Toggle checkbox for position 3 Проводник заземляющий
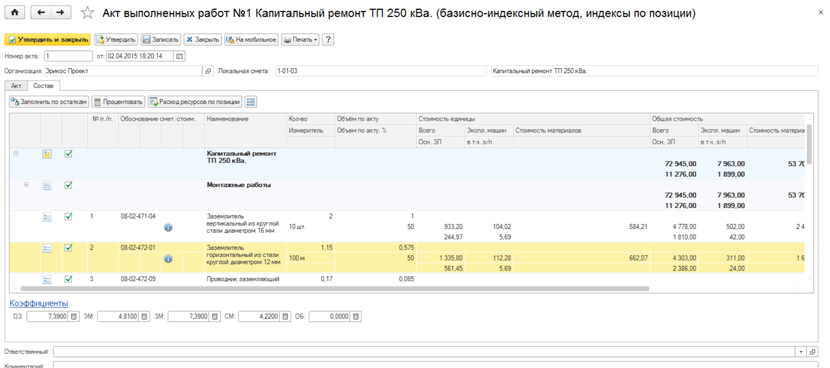830x368 pixels. [x=68, y=279]
